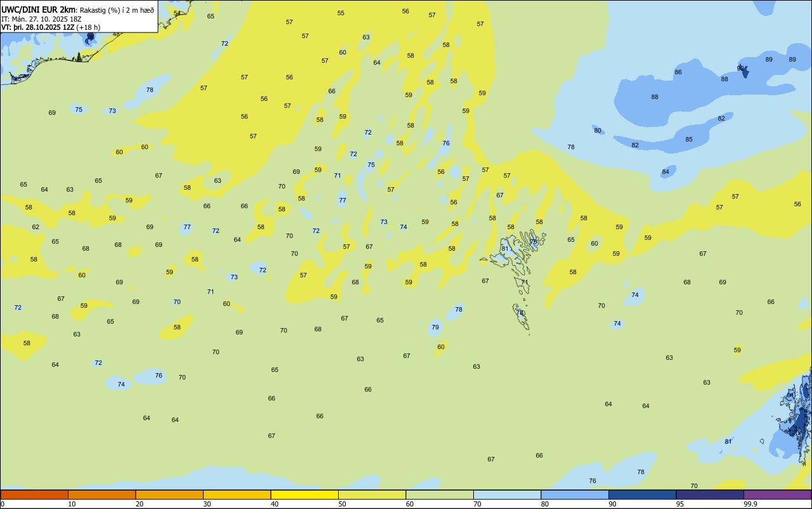
Task: Click the humidity value 85 on the map
Action: click(x=689, y=140)
